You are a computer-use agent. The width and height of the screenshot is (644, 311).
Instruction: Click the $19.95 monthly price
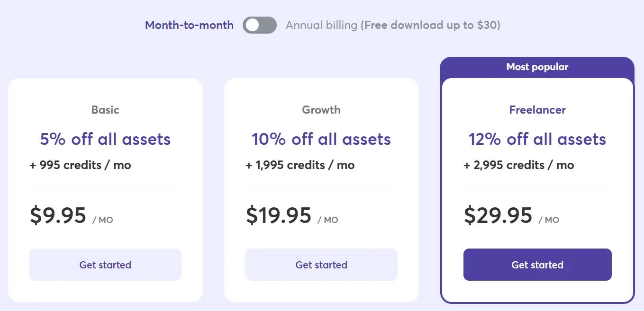[279, 215]
